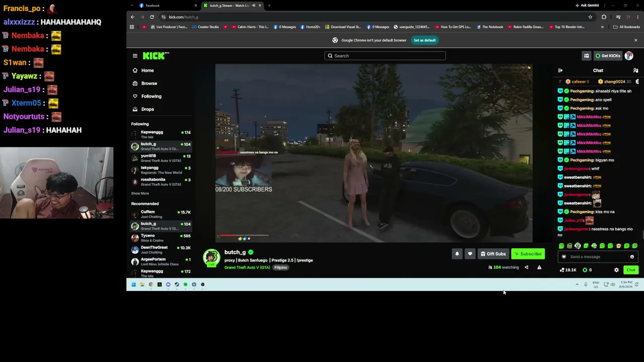This screenshot has width=644, height=362.
Task: Open the Ask Gemini panel
Action: pyautogui.click(x=587, y=6)
